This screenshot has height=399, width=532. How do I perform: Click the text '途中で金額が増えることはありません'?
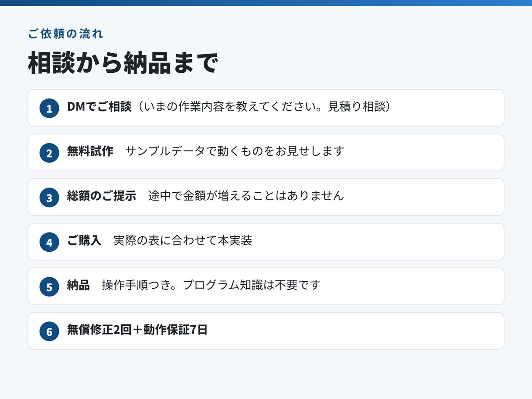click(x=246, y=196)
